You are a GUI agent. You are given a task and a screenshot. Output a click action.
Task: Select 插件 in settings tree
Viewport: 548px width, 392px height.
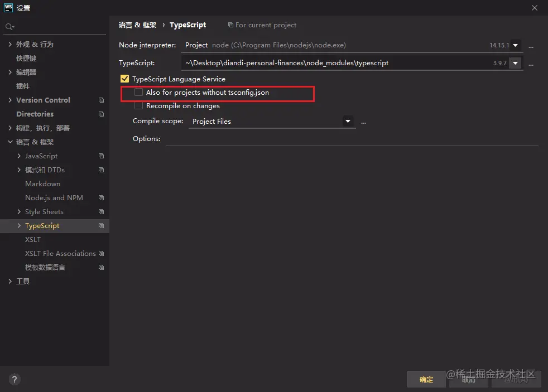point(23,86)
